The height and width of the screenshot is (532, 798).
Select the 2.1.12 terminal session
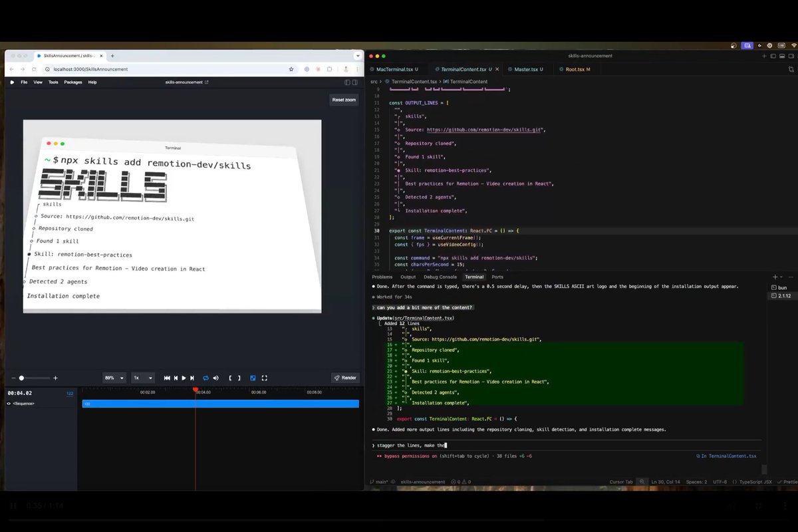782,295
